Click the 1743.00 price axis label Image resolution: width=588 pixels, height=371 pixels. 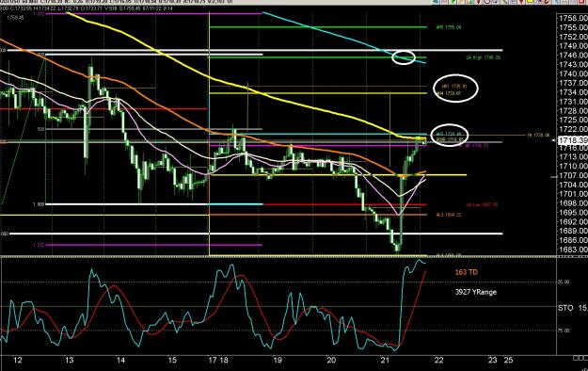pos(573,65)
